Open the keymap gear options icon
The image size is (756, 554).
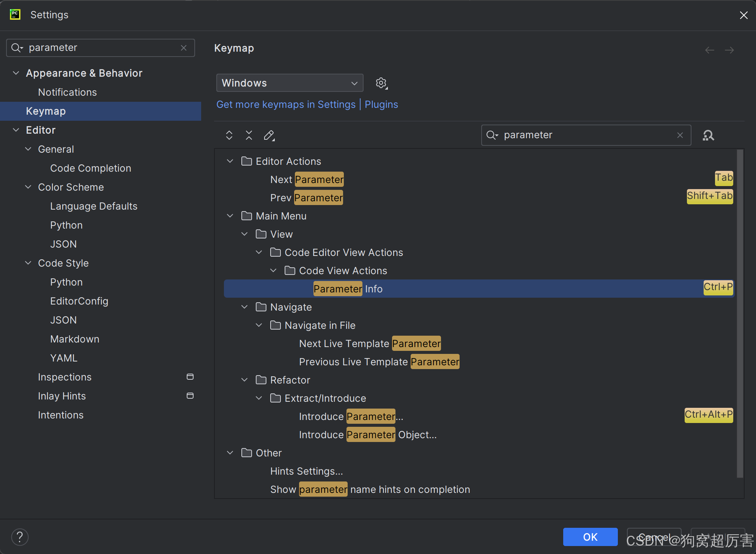pos(381,83)
